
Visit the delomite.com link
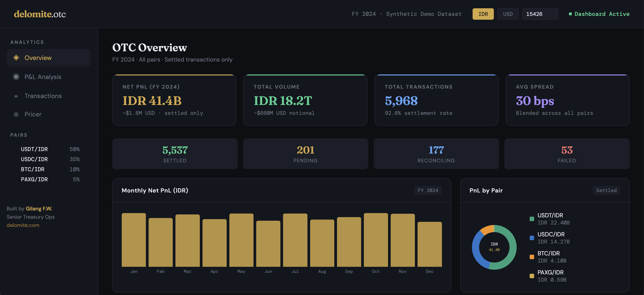coord(23,225)
